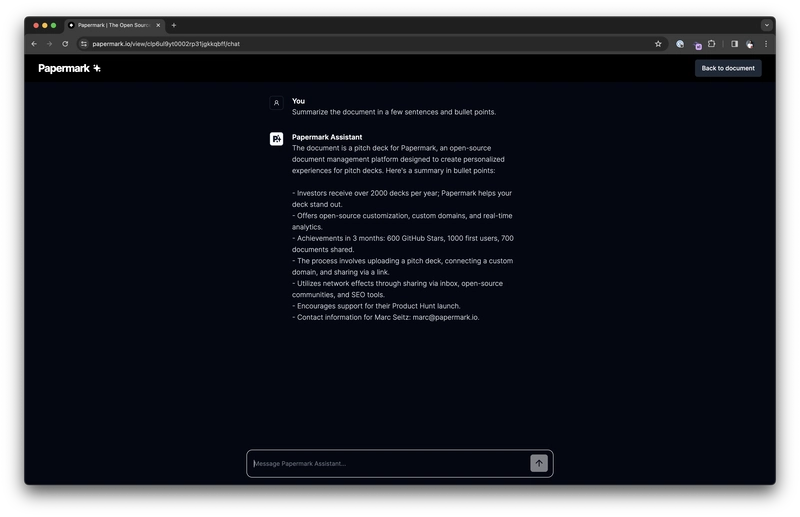
Task: Reload the page with refresh icon
Action: pos(65,44)
